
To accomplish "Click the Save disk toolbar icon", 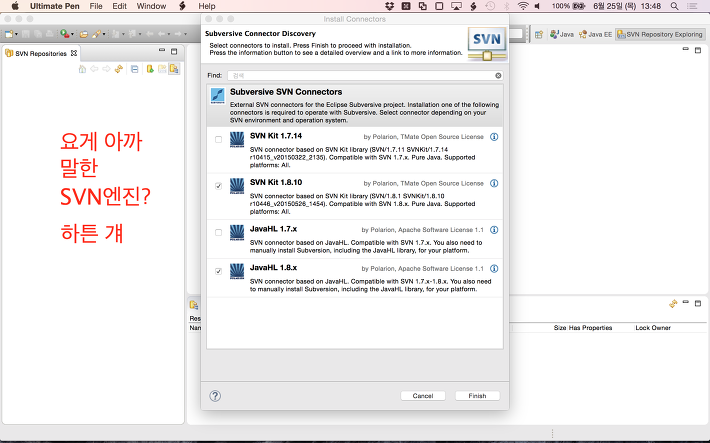I will [26, 34].
